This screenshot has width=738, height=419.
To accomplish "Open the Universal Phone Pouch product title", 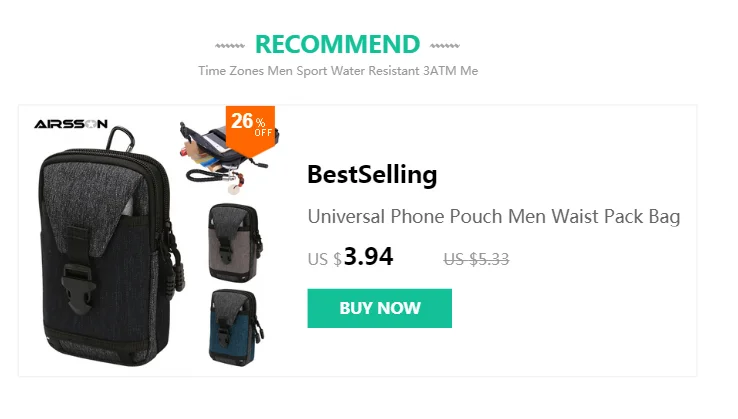I will point(494,217).
